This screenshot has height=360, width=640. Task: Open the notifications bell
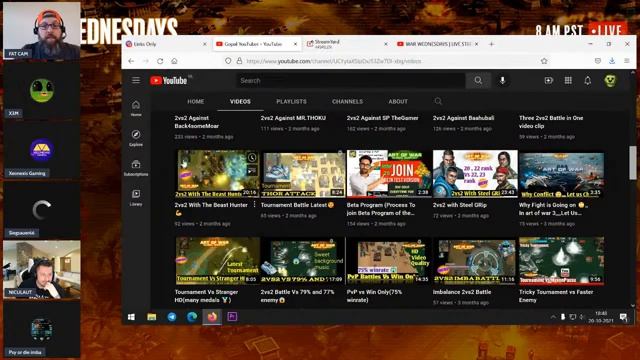click(588, 80)
